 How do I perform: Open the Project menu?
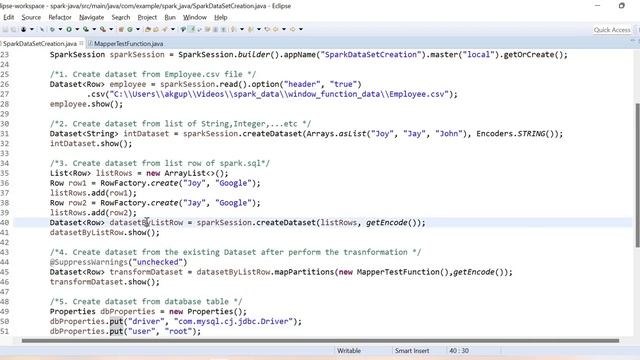[x=147, y=17]
